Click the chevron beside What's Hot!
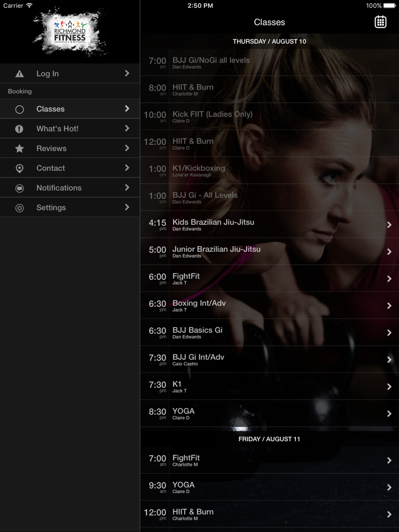 pyautogui.click(x=127, y=128)
